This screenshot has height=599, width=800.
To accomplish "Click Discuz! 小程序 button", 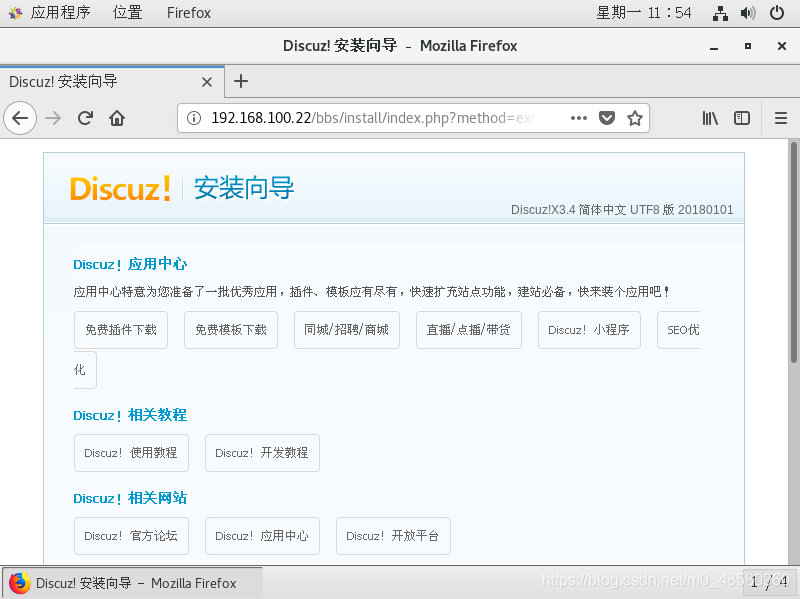I will (x=589, y=330).
